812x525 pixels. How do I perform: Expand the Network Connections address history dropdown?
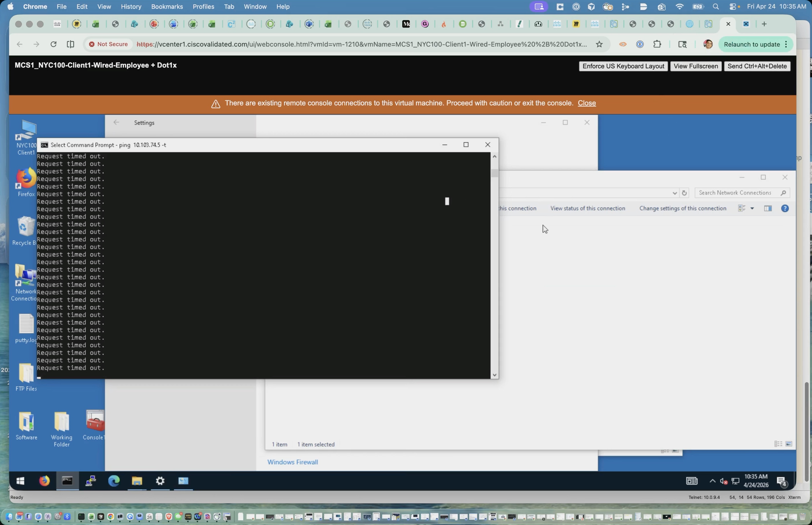[x=674, y=193]
